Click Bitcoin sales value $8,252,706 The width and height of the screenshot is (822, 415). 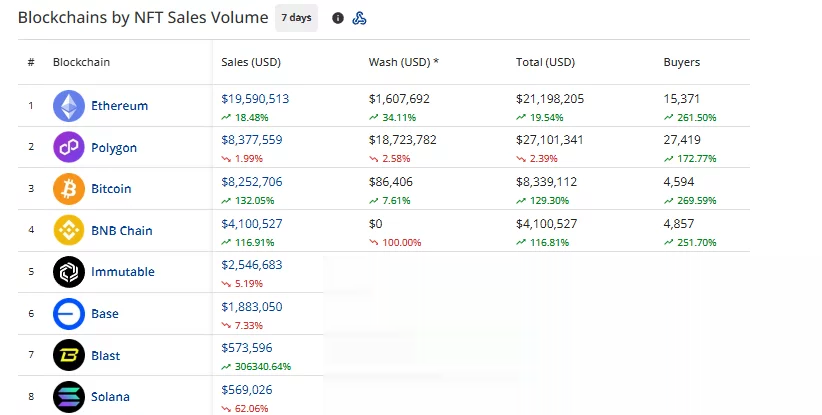pos(252,182)
